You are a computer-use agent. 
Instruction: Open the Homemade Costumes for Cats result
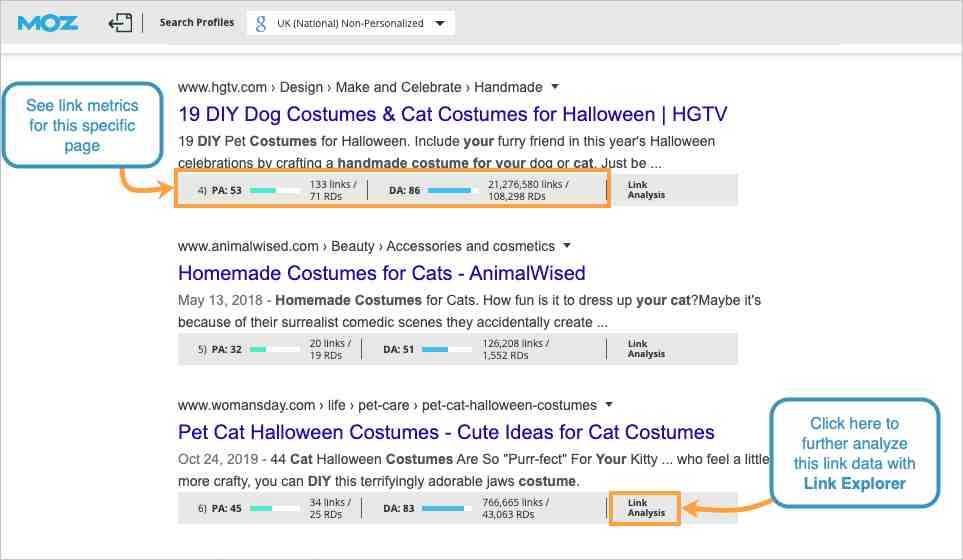(x=381, y=273)
